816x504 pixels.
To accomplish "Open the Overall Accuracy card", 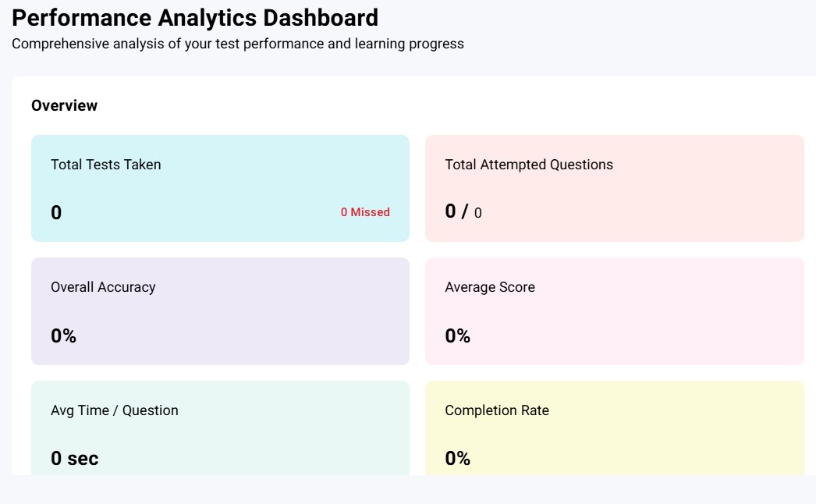I will click(219, 310).
